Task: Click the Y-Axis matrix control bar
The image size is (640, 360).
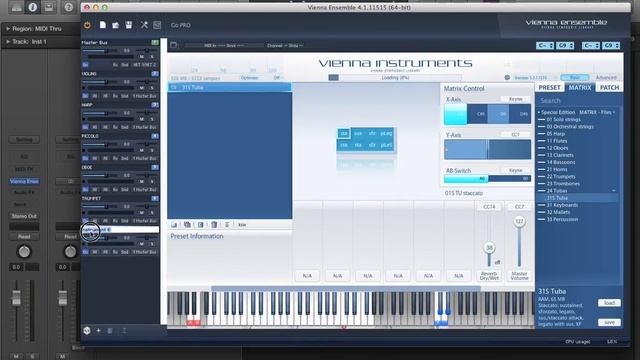Action: point(487,149)
